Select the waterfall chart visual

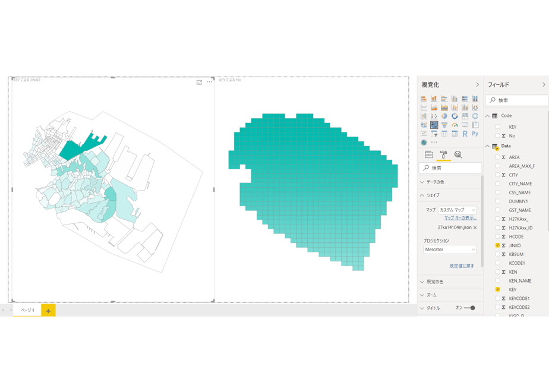(x=424, y=116)
